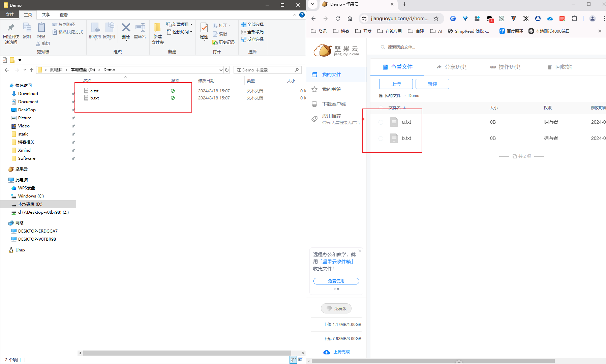Expand the bookmarks bar overflow chevron

click(x=600, y=31)
